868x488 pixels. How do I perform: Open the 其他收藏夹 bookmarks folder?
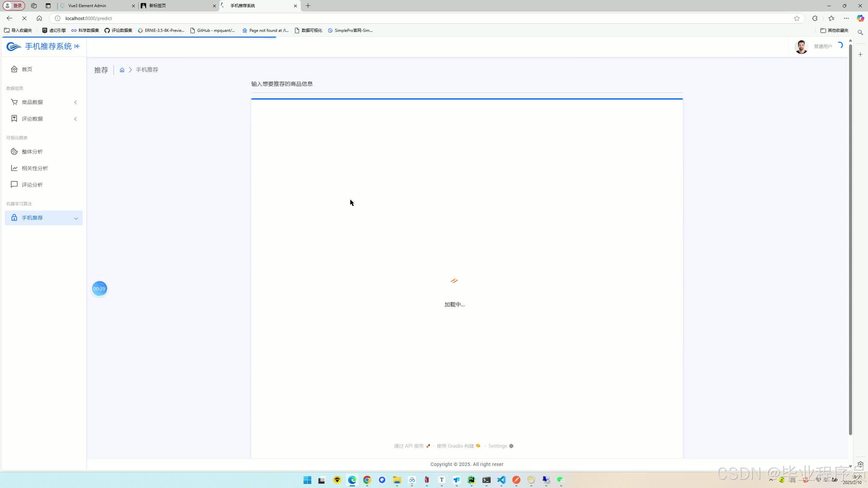coord(834,30)
